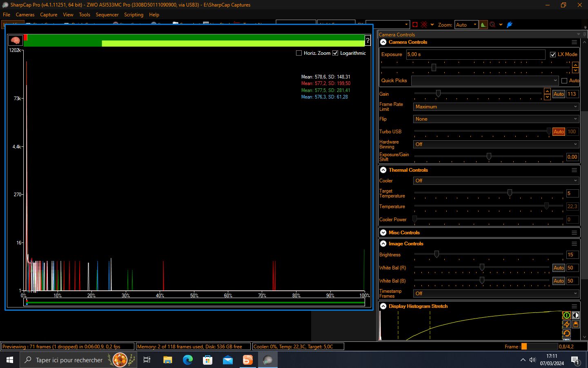Screen dimensions: 588x368
Task: Open the histogram help question mark
Action: [367, 40]
